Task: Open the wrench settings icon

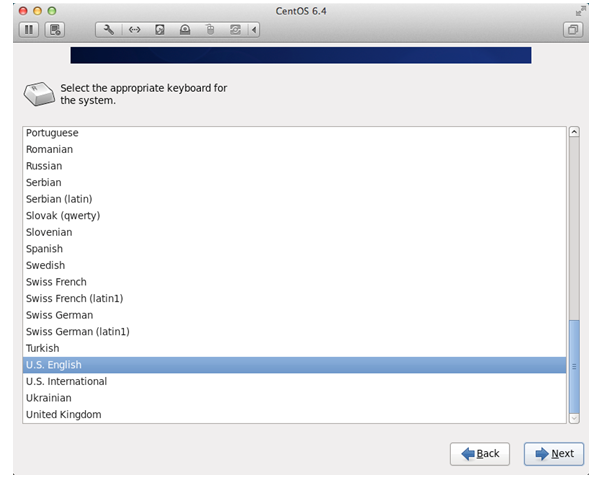Action: tap(109, 30)
